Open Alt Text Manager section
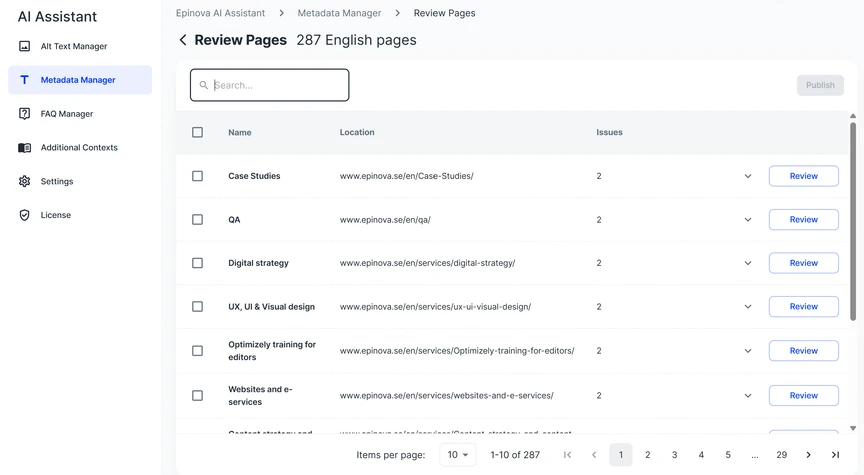 coord(80,46)
